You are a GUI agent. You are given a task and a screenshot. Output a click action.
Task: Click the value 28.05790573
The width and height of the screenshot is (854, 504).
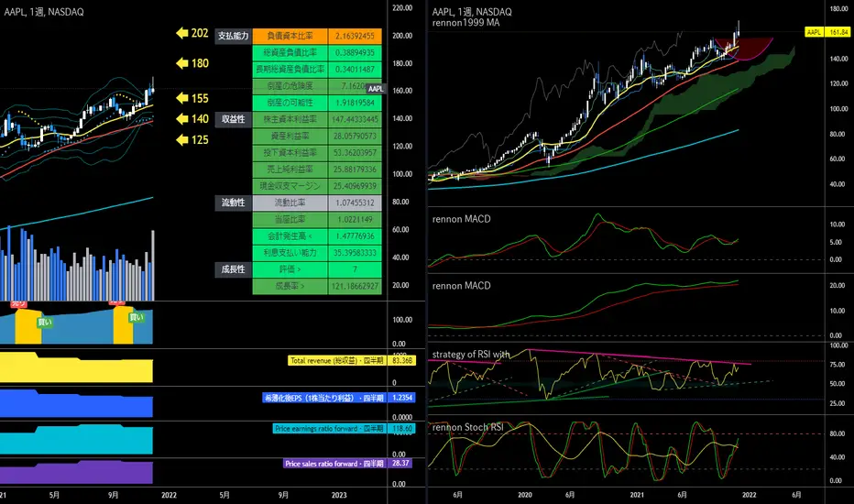pyautogui.click(x=355, y=137)
